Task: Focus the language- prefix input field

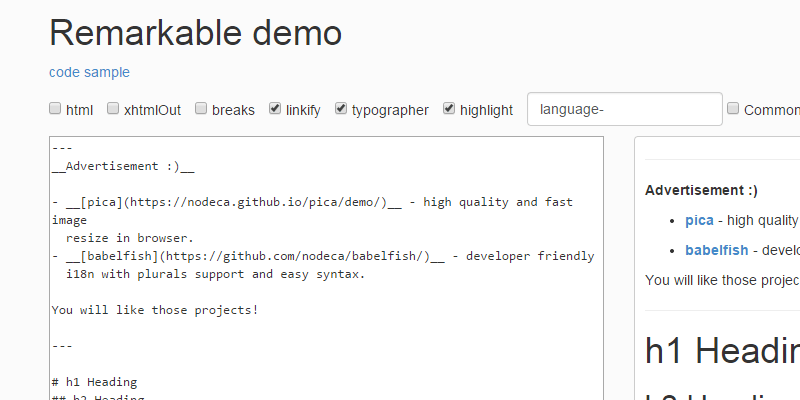Action: coord(624,110)
